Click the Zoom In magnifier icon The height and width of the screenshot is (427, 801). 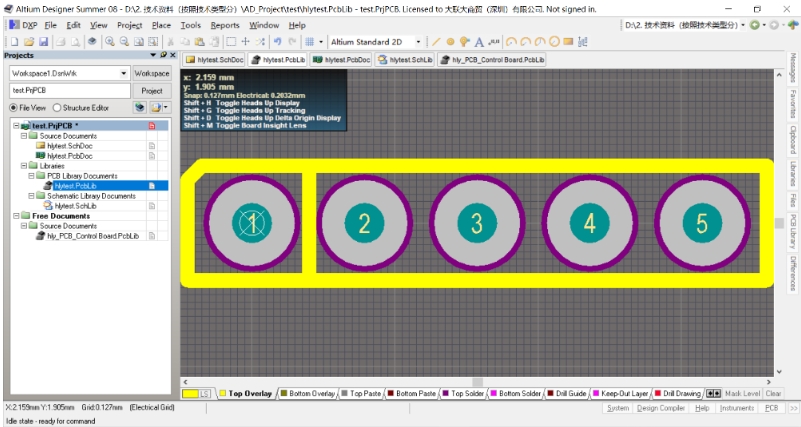[109, 42]
